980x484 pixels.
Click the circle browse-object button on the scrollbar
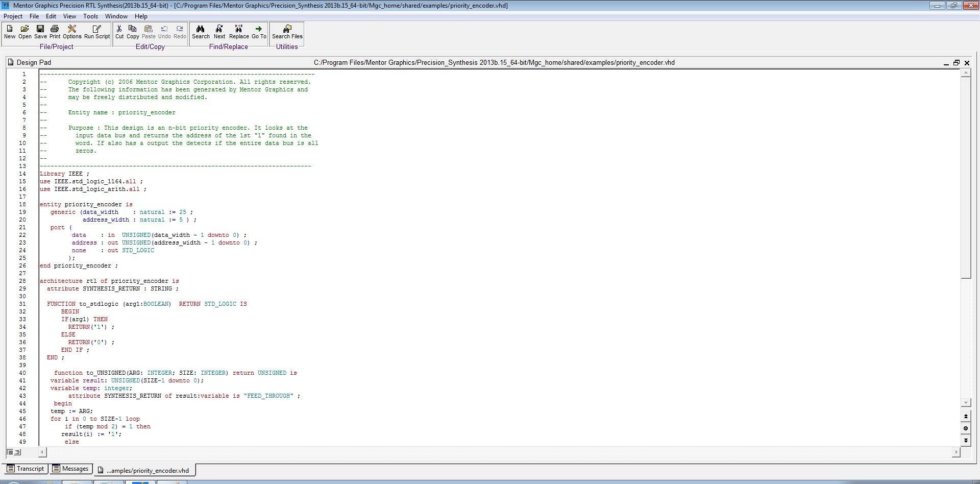[966, 428]
